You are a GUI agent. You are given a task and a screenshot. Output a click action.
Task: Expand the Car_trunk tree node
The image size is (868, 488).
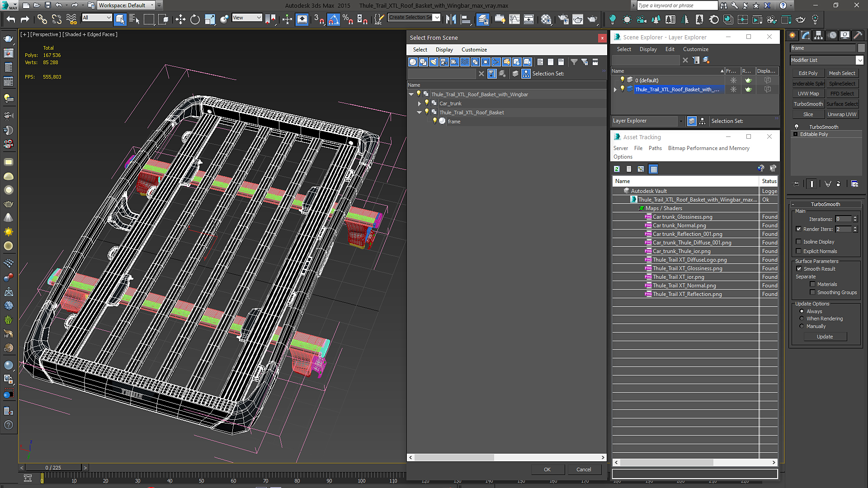click(x=419, y=103)
